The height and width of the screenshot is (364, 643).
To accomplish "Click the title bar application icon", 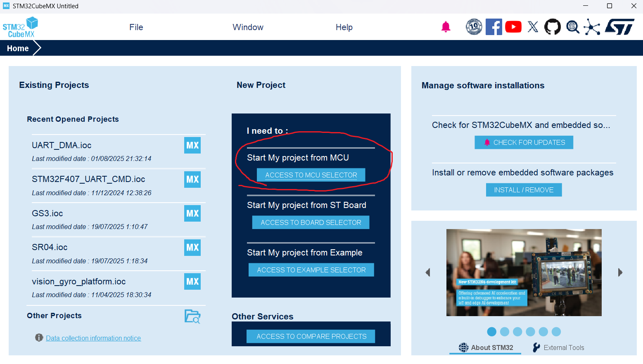I will click(6, 6).
